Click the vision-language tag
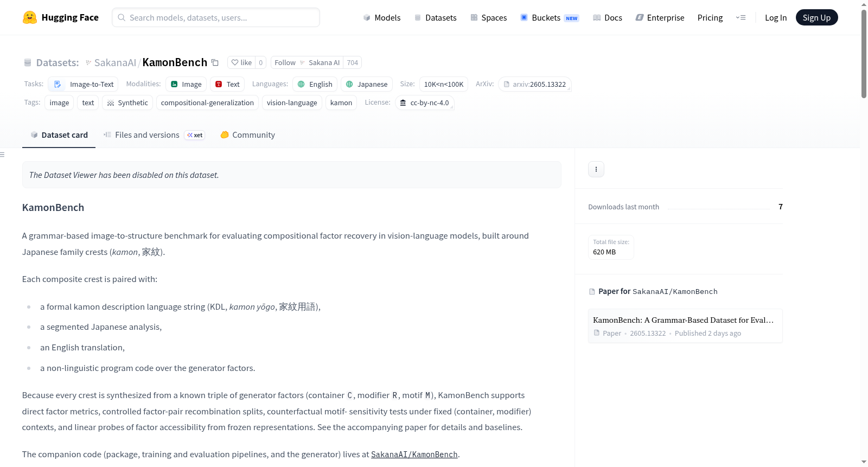This screenshot has width=868, height=467. click(x=292, y=103)
